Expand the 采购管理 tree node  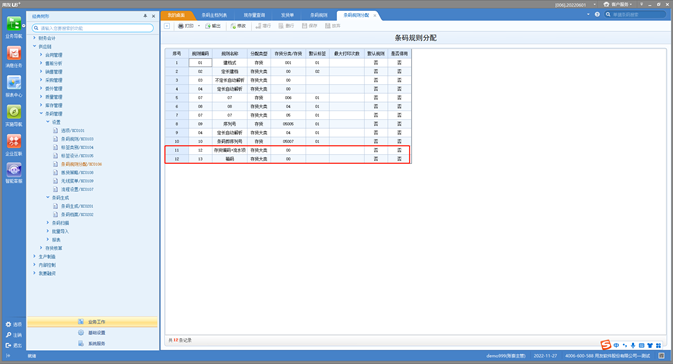(41, 80)
